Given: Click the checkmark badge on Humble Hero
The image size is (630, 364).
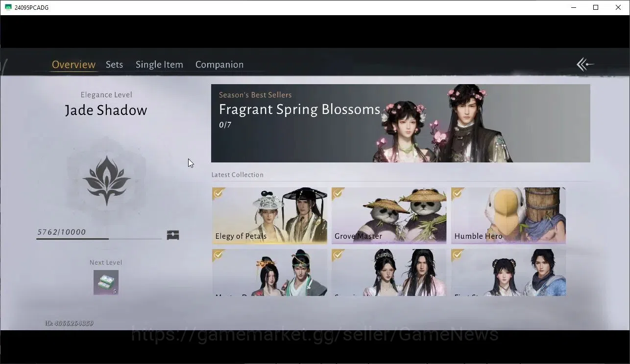Looking at the screenshot, I should pos(458,193).
